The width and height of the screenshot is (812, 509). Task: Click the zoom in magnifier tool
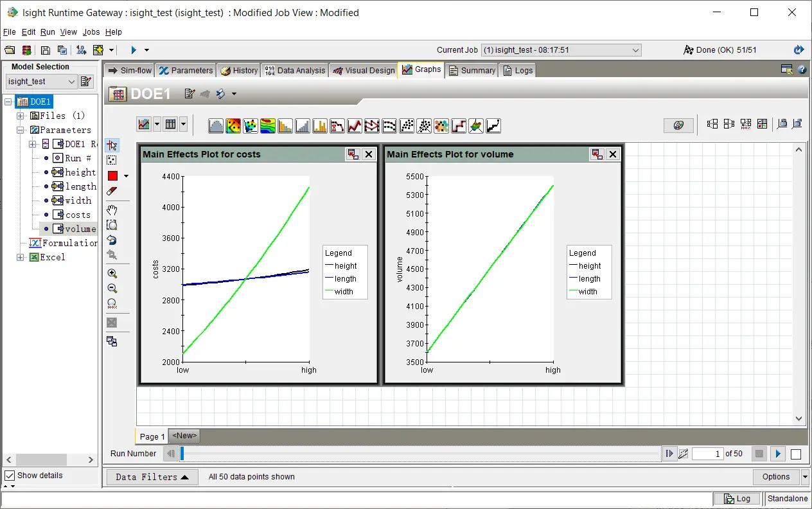click(x=112, y=274)
